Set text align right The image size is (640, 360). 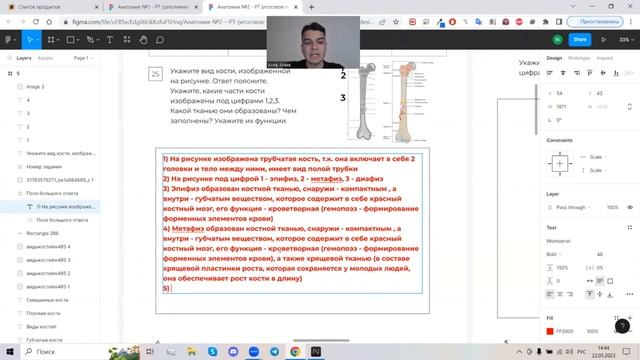(570, 294)
